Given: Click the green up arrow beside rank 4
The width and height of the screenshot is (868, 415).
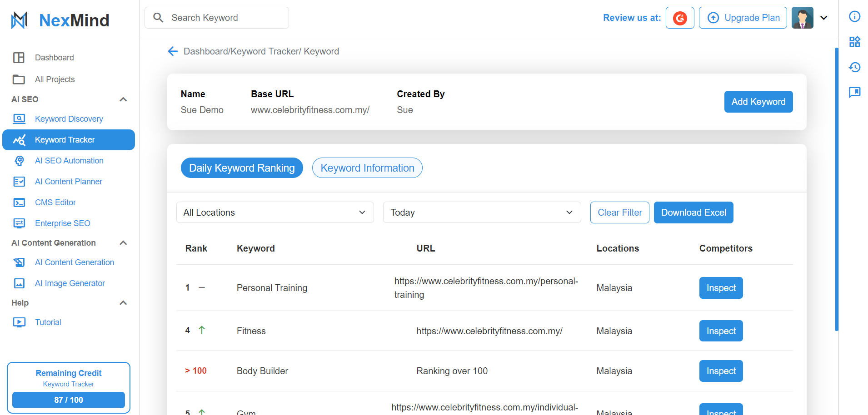Looking at the screenshot, I should click(202, 330).
